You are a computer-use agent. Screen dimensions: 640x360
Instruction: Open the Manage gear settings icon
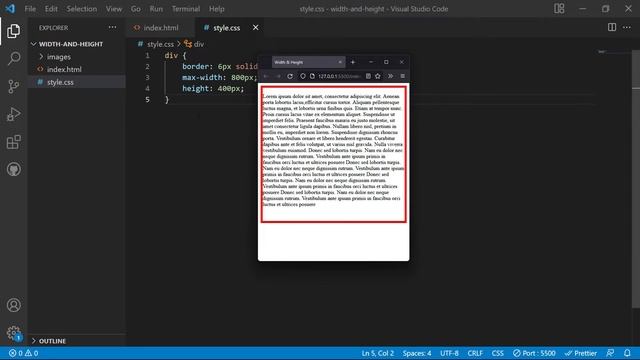pyautogui.click(x=13, y=333)
